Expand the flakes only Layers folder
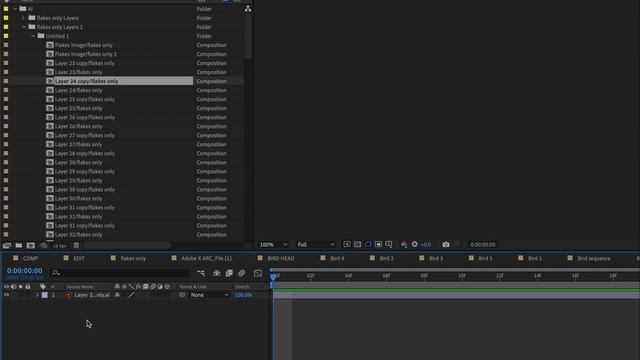This screenshot has width=640, height=360. click(x=23, y=18)
